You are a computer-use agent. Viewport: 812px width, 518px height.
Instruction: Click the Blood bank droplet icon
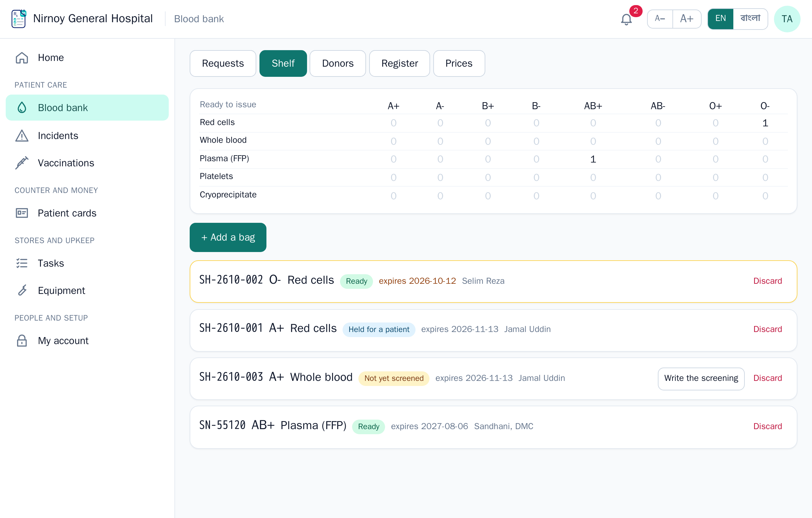pos(22,108)
